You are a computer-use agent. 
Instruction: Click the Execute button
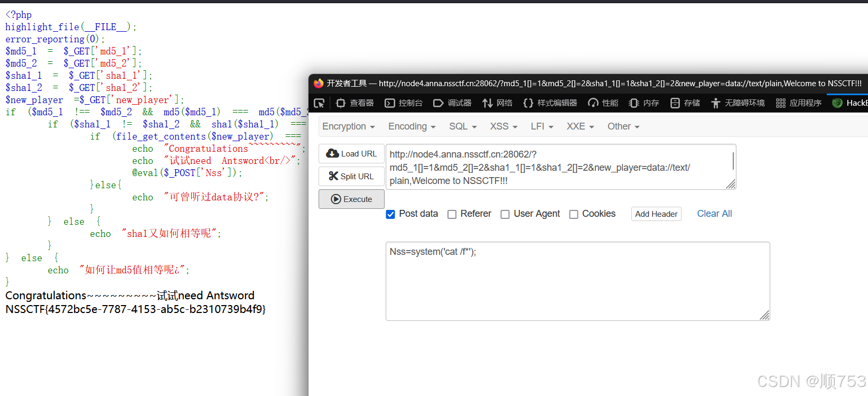(x=351, y=199)
